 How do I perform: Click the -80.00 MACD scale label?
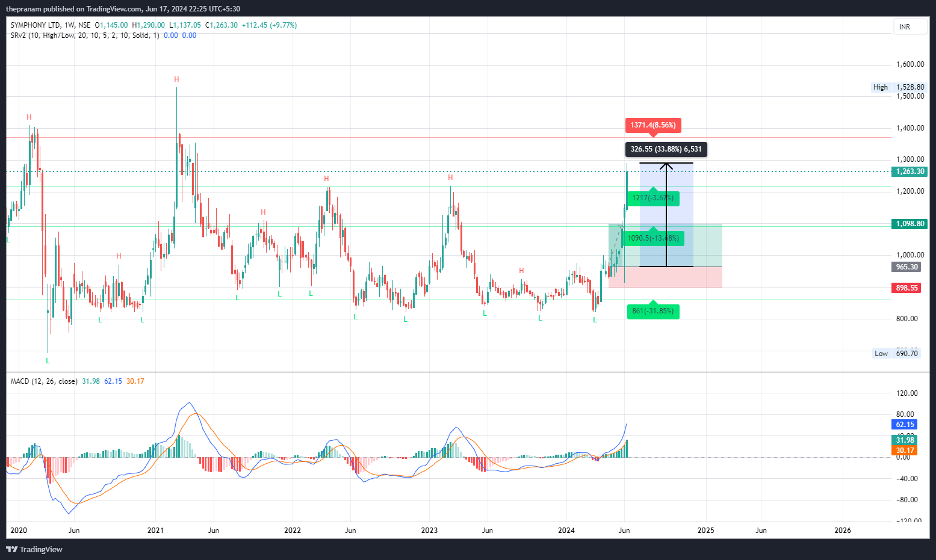[x=906, y=500]
